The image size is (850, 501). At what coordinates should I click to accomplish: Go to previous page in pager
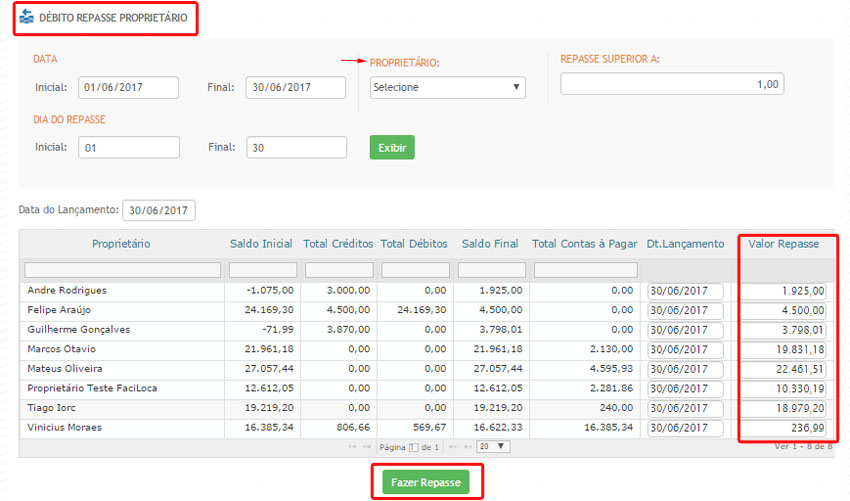(368, 446)
